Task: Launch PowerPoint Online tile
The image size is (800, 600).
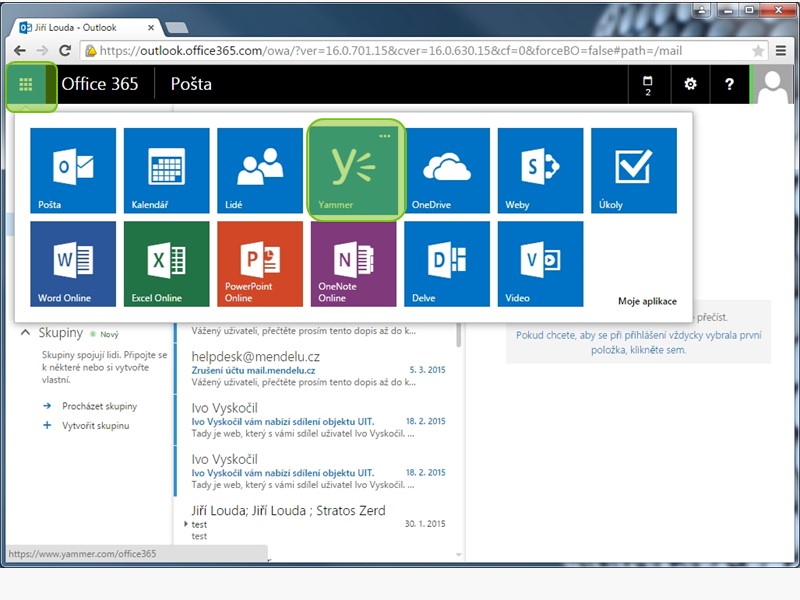Action: pyautogui.click(x=260, y=264)
